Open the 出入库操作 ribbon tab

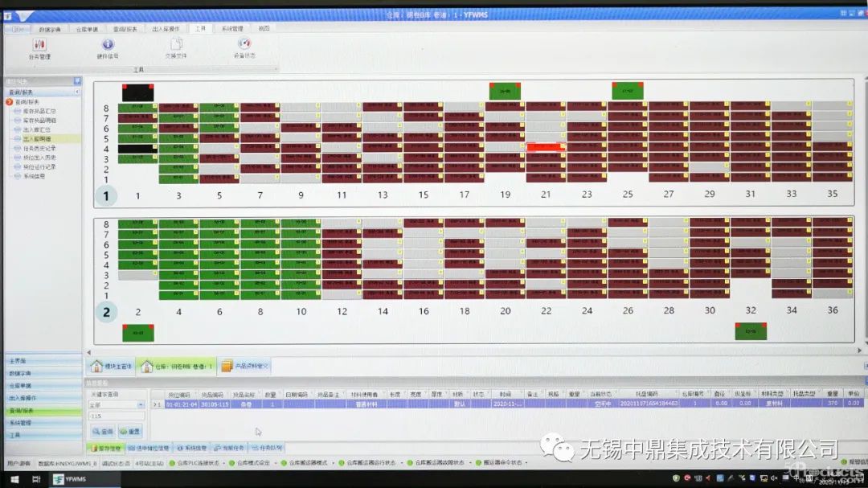[166, 28]
